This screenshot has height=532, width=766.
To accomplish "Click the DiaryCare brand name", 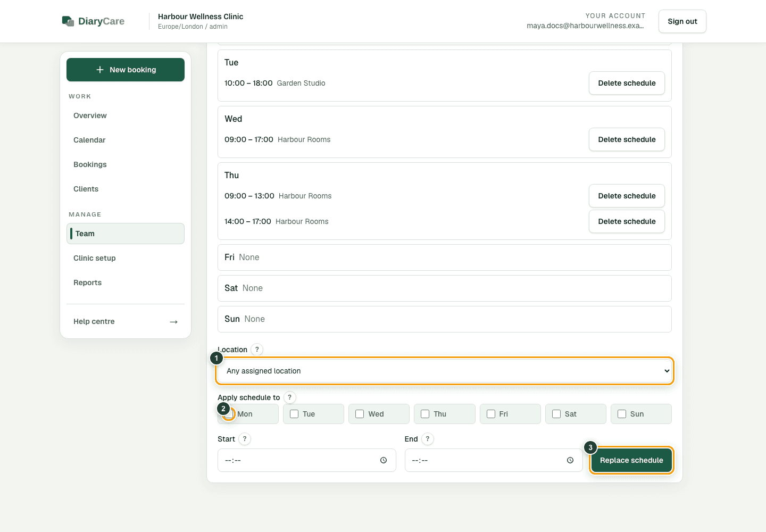I will [x=101, y=21].
